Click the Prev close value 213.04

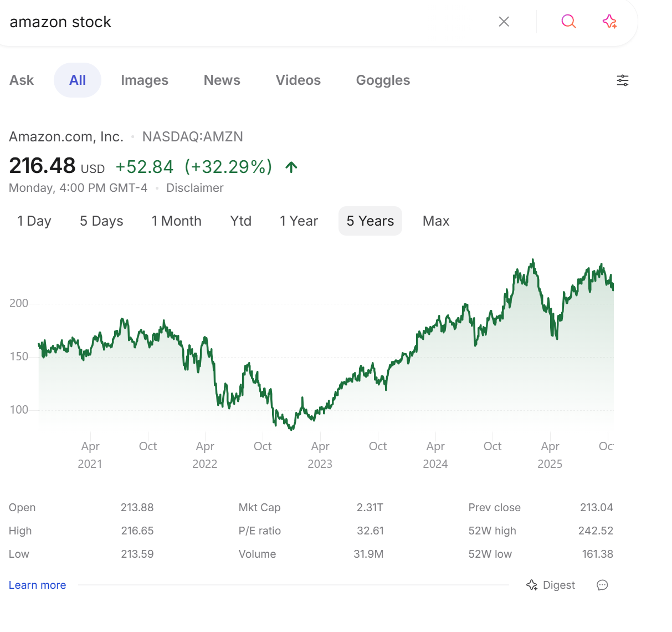coord(597,507)
